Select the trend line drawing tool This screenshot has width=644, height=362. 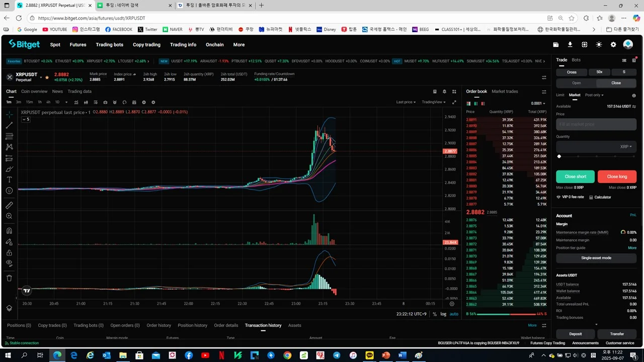9,125
